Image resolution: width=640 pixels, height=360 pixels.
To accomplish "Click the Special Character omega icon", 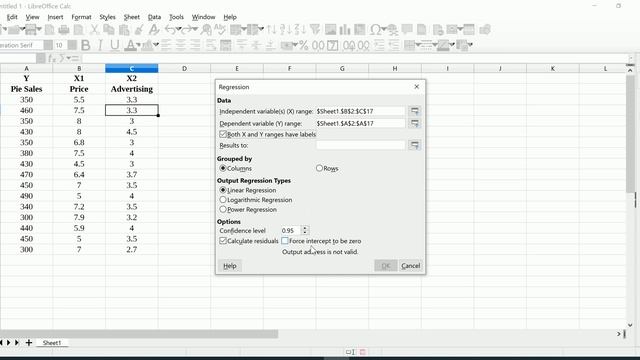I will point(375,29).
